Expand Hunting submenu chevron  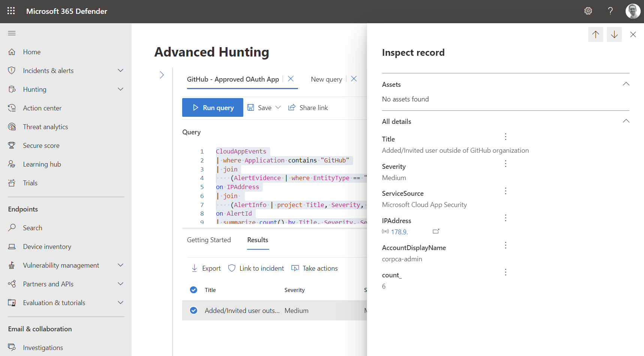(x=121, y=89)
